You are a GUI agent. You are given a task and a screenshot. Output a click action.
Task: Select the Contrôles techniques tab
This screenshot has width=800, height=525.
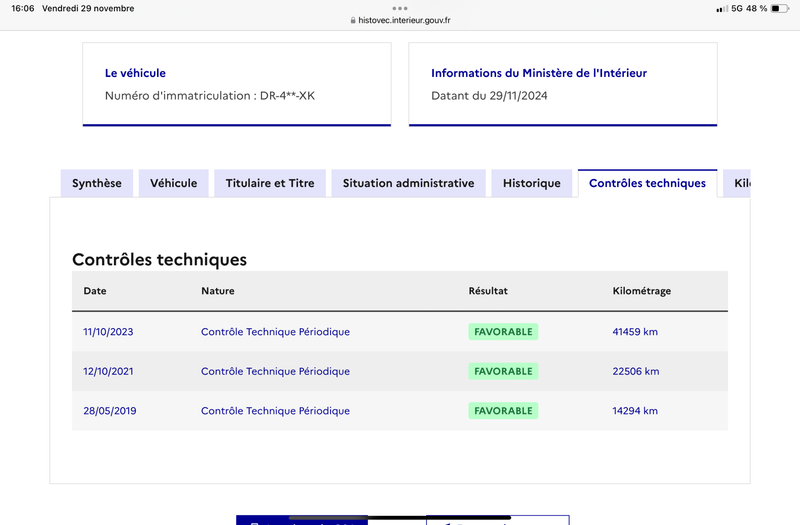pos(647,183)
